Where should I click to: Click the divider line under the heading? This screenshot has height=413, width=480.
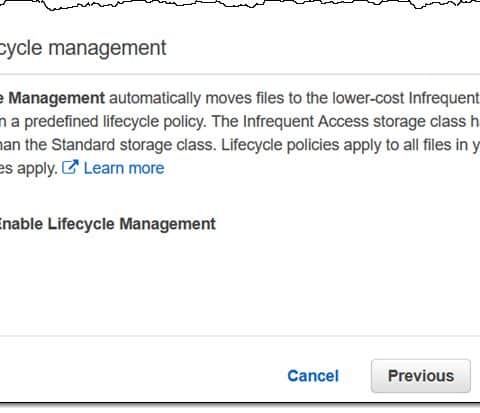pos(240,74)
